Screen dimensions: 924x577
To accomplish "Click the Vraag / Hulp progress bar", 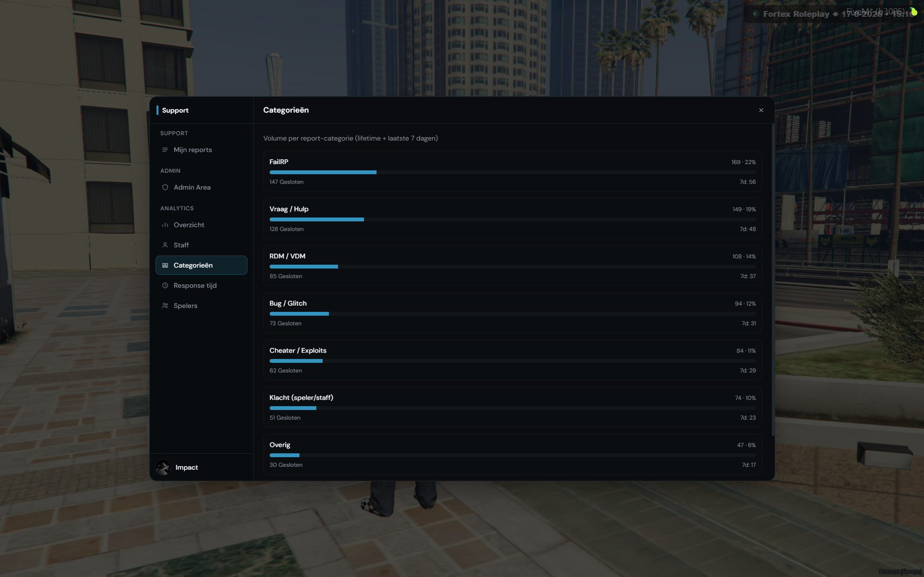I will [x=513, y=219].
